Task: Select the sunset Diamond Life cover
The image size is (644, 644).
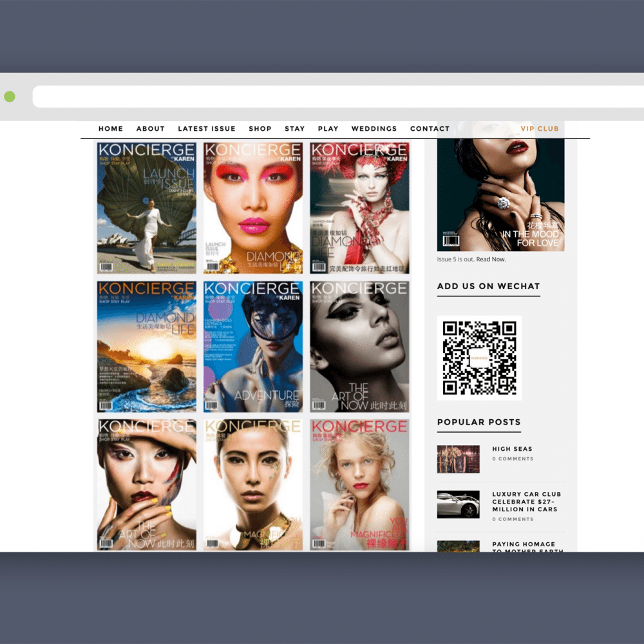Action: tap(146, 346)
